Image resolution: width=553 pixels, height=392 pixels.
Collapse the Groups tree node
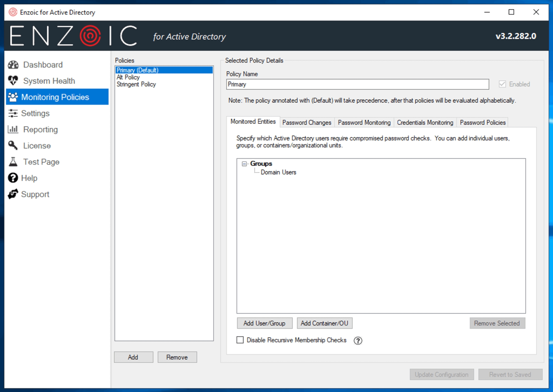[x=244, y=164]
